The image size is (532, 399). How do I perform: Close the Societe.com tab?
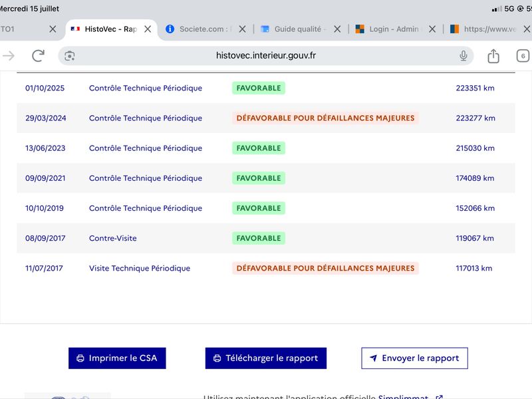point(242,29)
